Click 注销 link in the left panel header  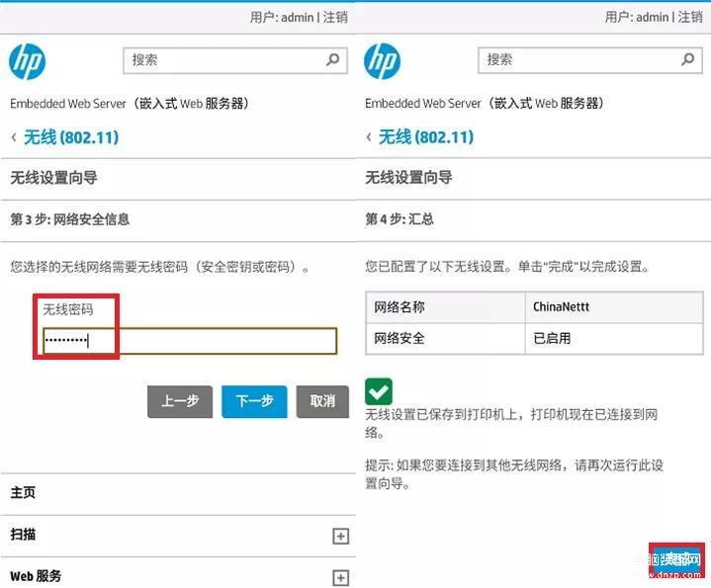tap(335, 17)
